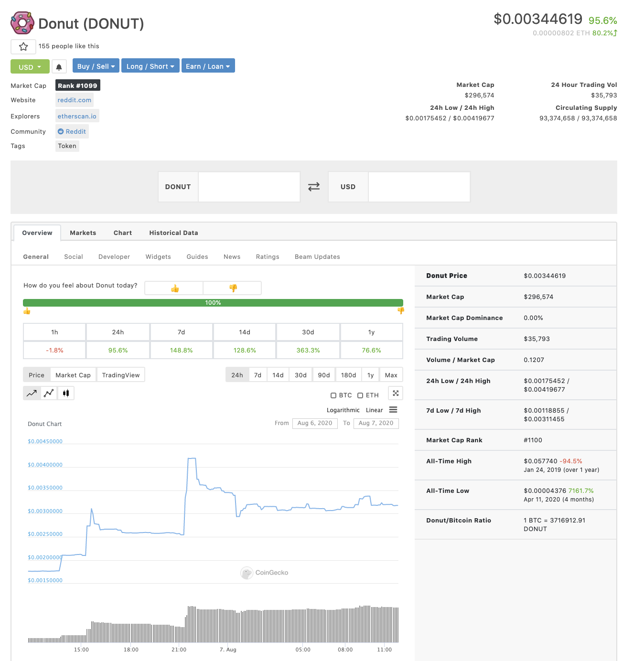The width and height of the screenshot is (644, 661).
Task: Set chart range to 14d
Action: tap(278, 375)
